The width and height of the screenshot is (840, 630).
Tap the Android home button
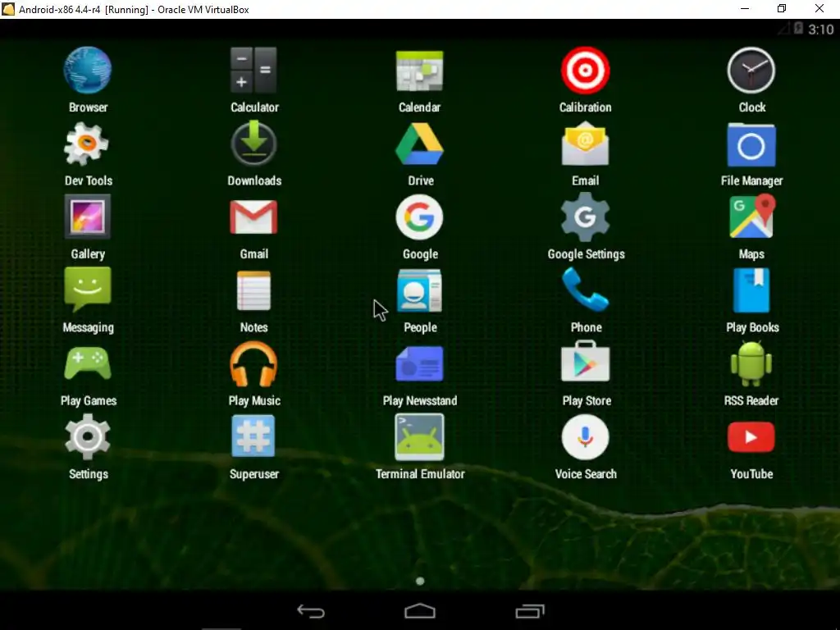click(x=420, y=611)
